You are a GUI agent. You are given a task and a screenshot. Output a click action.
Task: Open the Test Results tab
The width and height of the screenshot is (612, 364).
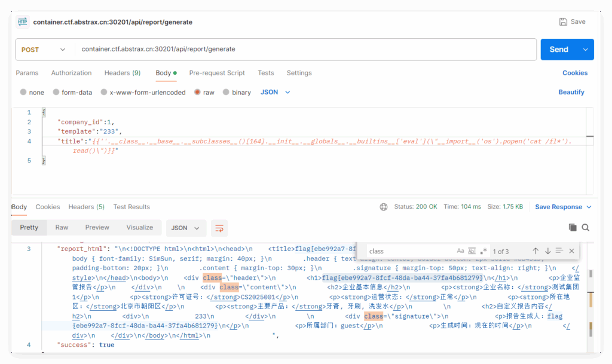pyautogui.click(x=131, y=207)
